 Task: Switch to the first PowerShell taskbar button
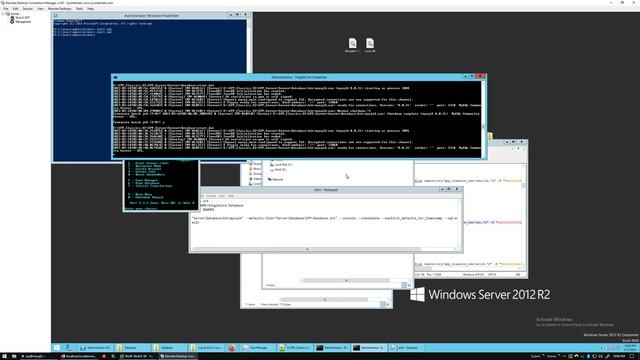click(96, 348)
